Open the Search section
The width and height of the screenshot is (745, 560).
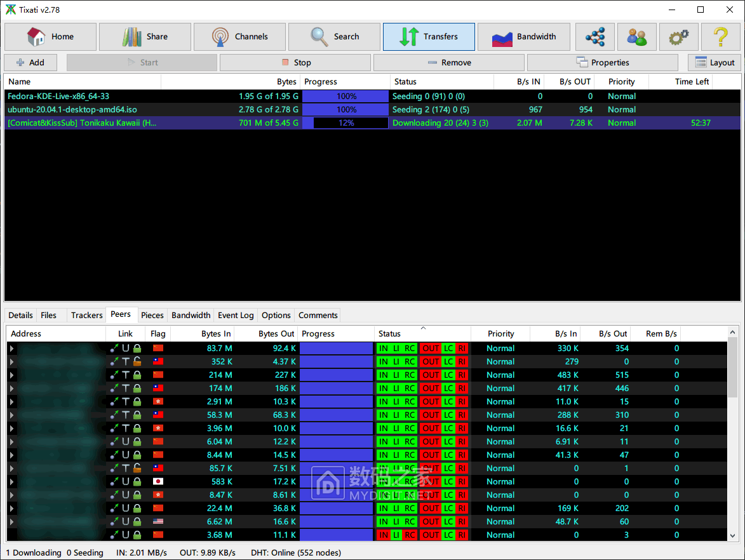tap(334, 37)
